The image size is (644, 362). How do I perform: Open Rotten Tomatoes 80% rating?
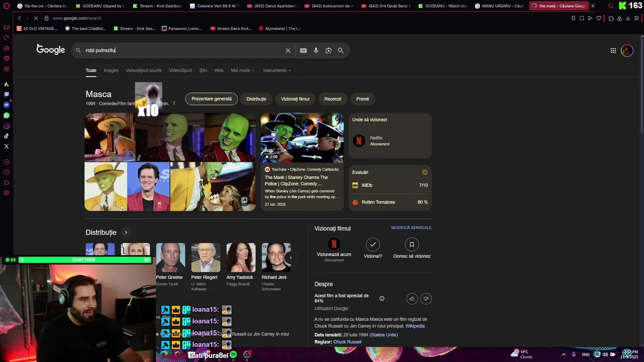click(x=390, y=202)
